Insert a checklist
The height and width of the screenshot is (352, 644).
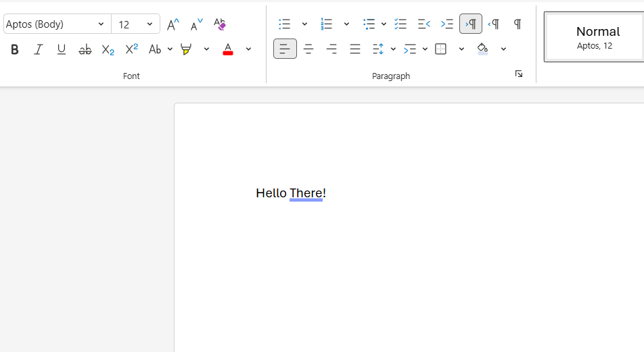pos(400,24)
